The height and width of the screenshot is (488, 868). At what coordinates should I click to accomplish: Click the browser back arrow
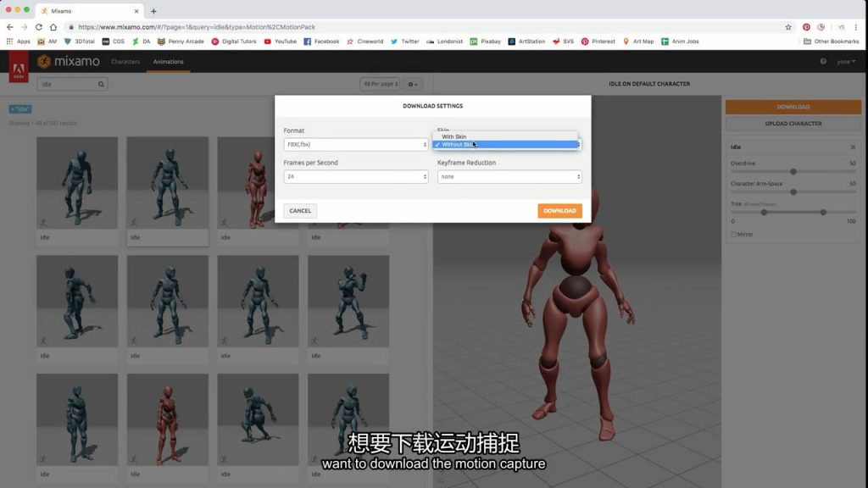(10, 27)
